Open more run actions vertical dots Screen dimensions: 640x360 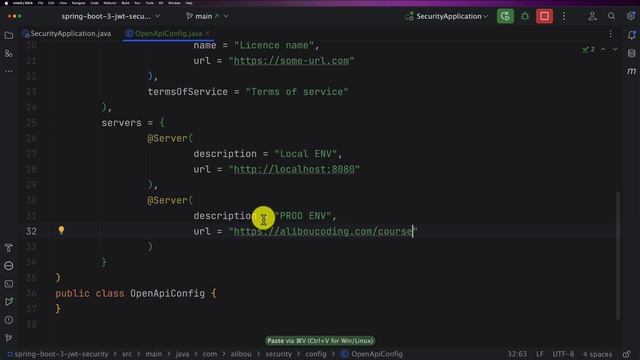point(564,16)
